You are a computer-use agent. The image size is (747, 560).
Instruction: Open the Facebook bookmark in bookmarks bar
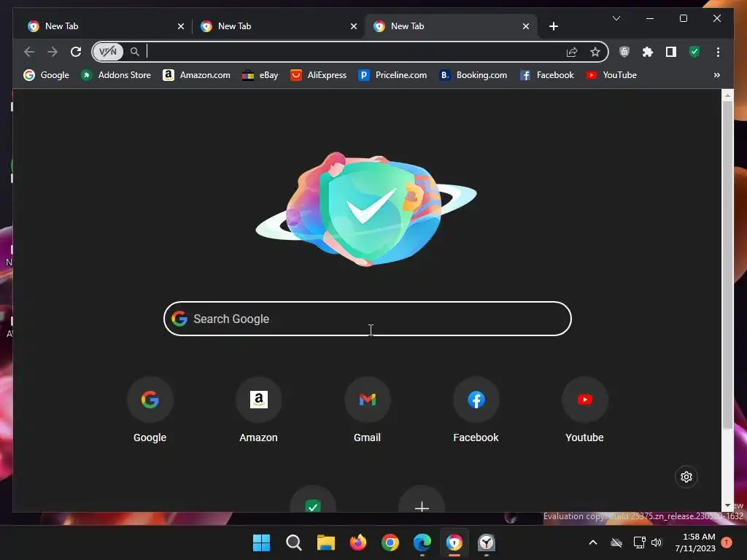click(547, 75)
